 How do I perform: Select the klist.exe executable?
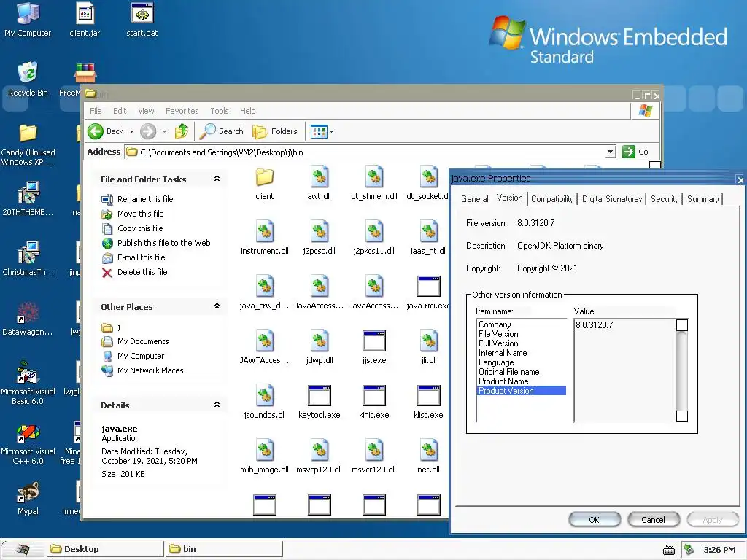click(428, 402)
